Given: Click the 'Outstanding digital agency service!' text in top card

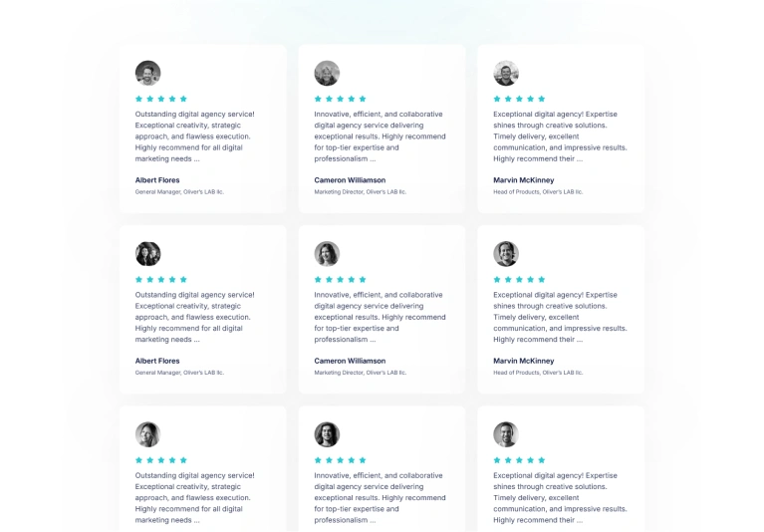Looking at the screenshot, I should (195, 114).
